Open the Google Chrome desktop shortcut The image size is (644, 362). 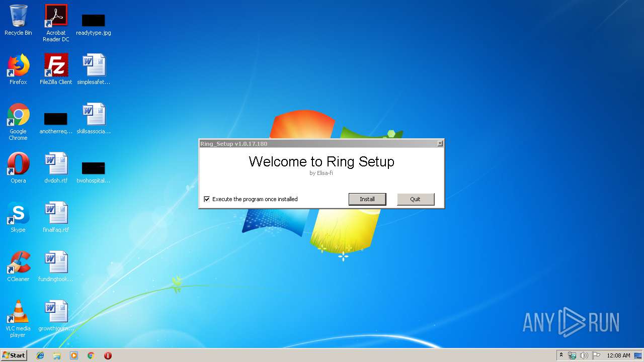pos(18,122)
